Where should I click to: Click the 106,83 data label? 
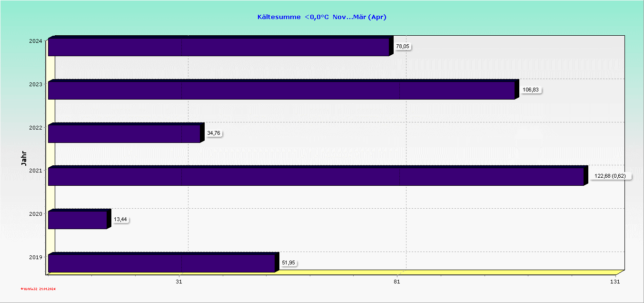point(531,90)
